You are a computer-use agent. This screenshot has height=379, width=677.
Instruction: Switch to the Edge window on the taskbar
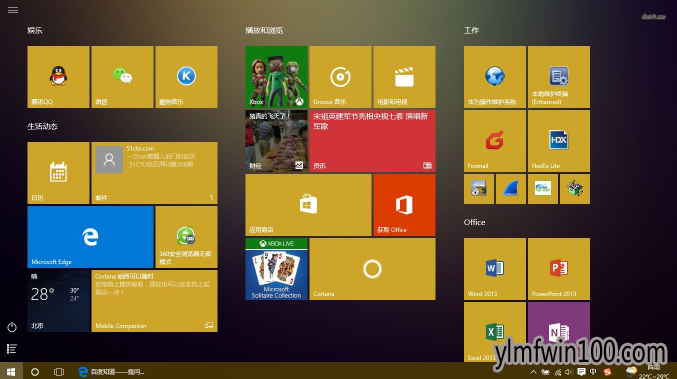(111, 371)
